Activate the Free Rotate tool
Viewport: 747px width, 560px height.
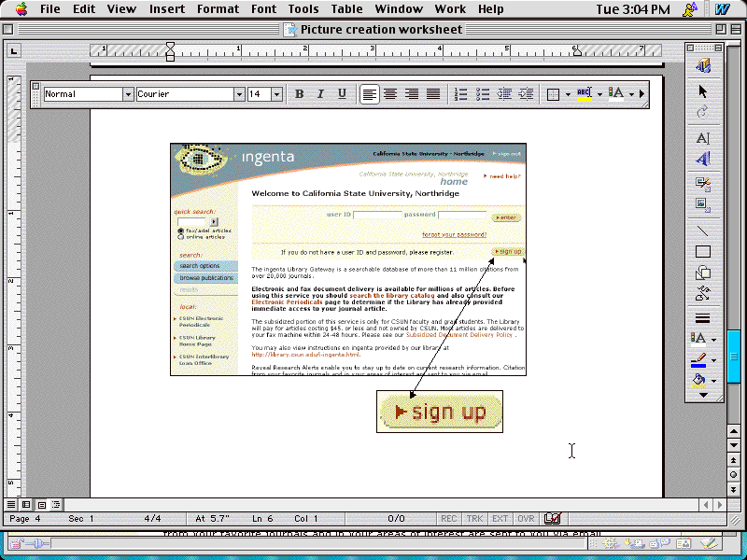703,112
